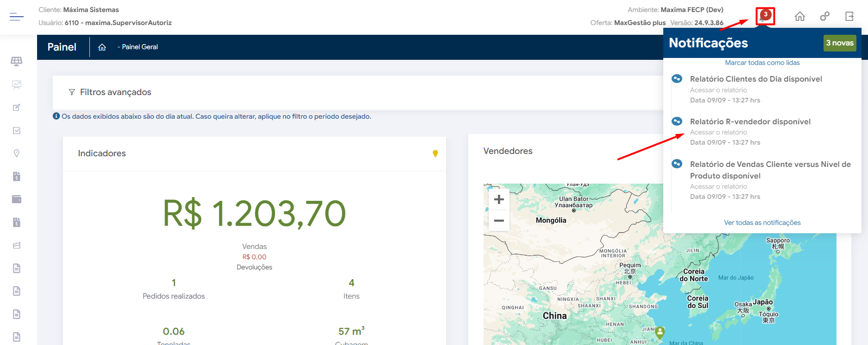Select the wallet icon in sidebar

point(17,199)
